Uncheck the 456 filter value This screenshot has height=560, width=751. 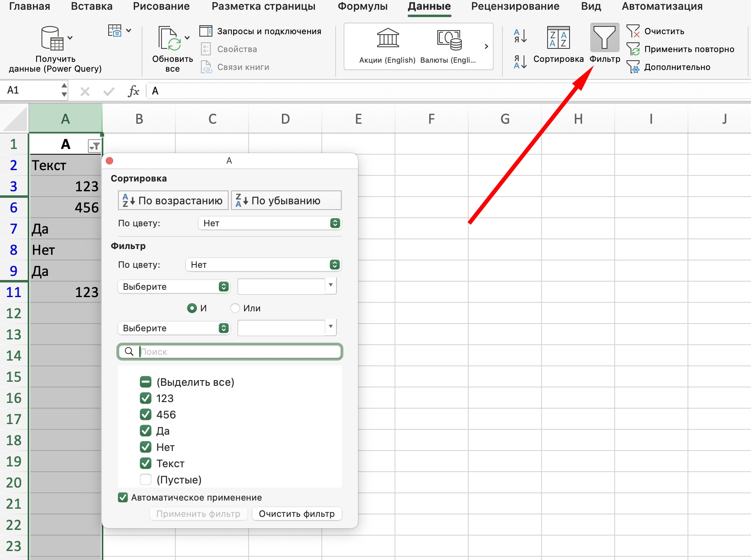(x=146, y=414)
